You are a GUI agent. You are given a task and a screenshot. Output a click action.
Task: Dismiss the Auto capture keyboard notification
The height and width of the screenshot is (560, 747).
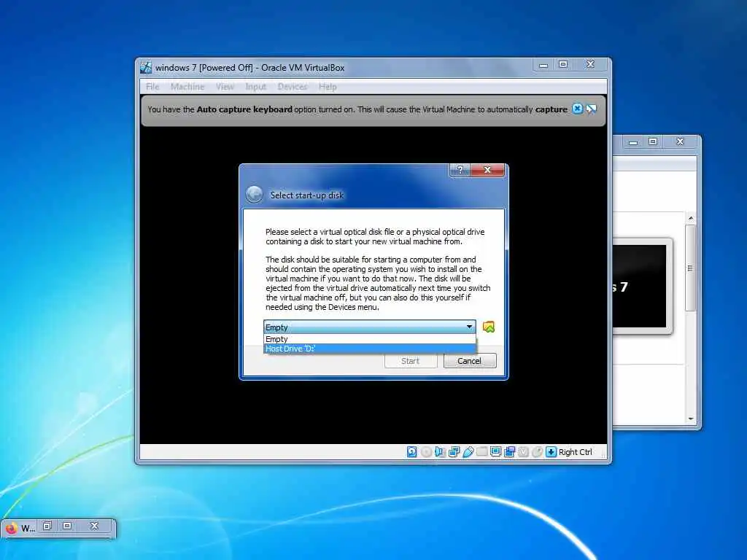click(577, 109)
